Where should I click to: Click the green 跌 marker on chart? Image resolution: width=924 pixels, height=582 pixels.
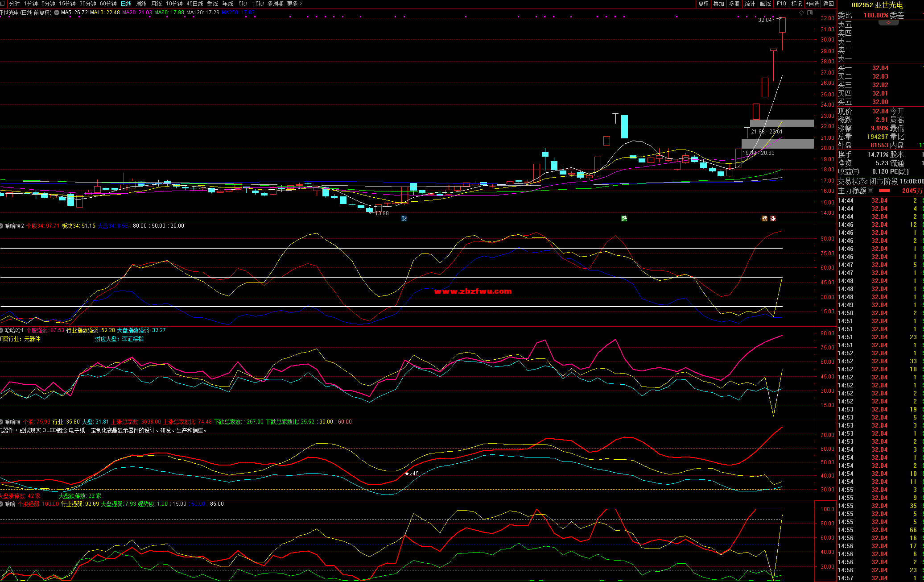tap(624, 218)
